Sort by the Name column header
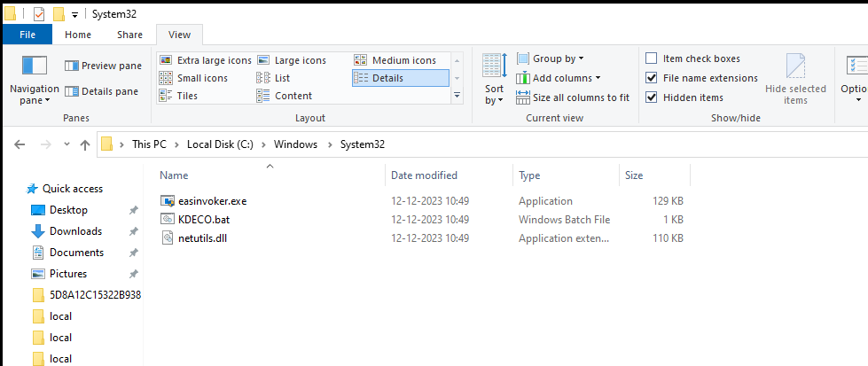The image size is (868, 366). pos(270,175)
